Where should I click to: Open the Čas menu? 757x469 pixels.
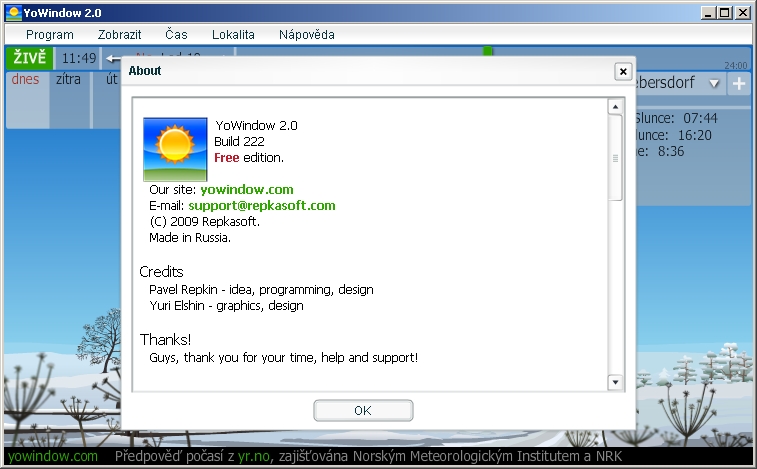point(176,35)
